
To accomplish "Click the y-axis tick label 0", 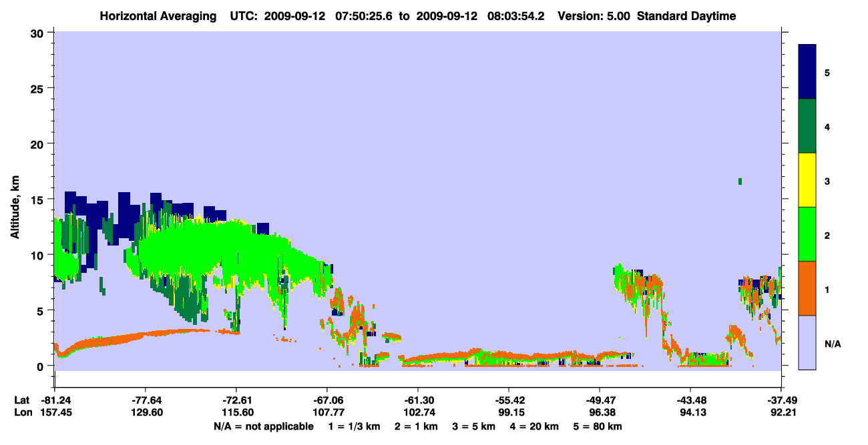I will [41, 366].
